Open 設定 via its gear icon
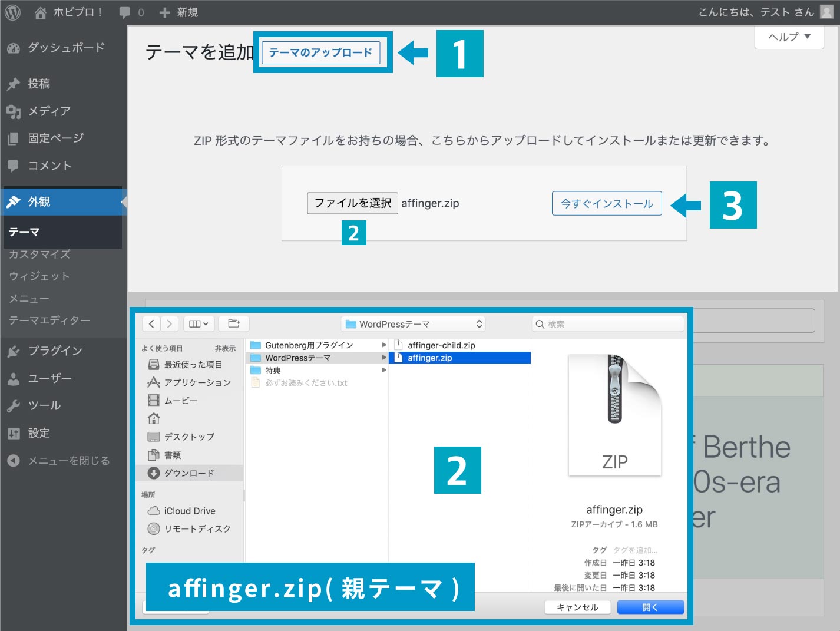The height and width of the screenshot is (631, 840). coord(14,433)
